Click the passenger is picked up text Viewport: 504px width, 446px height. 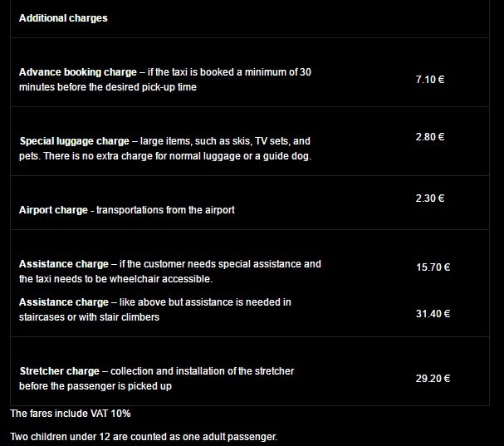pos(95,386)
